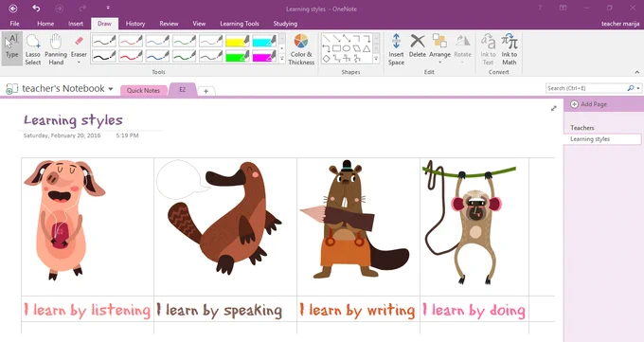Select the oval shape
Image resolution: width=644 pixels, height=342 pixels.
[347, 48]
